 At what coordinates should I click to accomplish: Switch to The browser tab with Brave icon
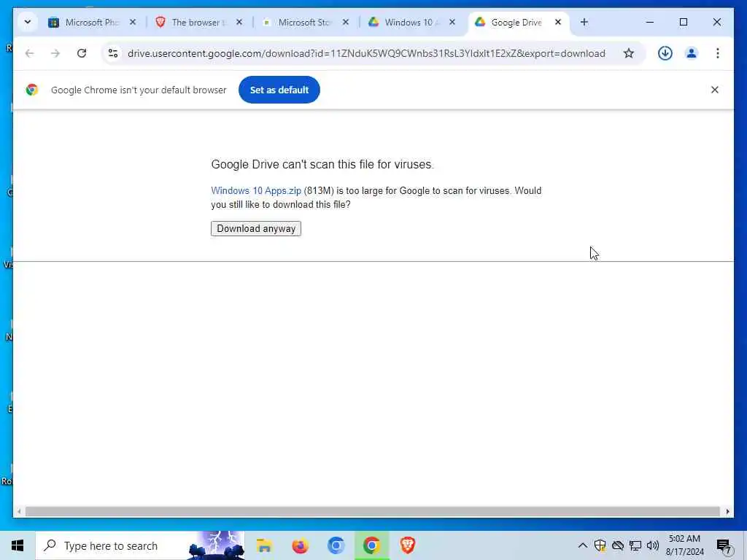[198, 23]
